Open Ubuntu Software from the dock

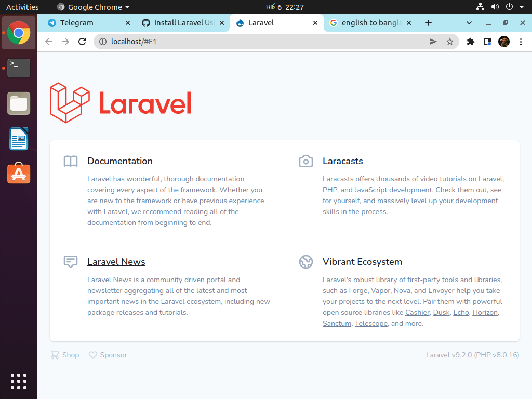tap(19, 174)
